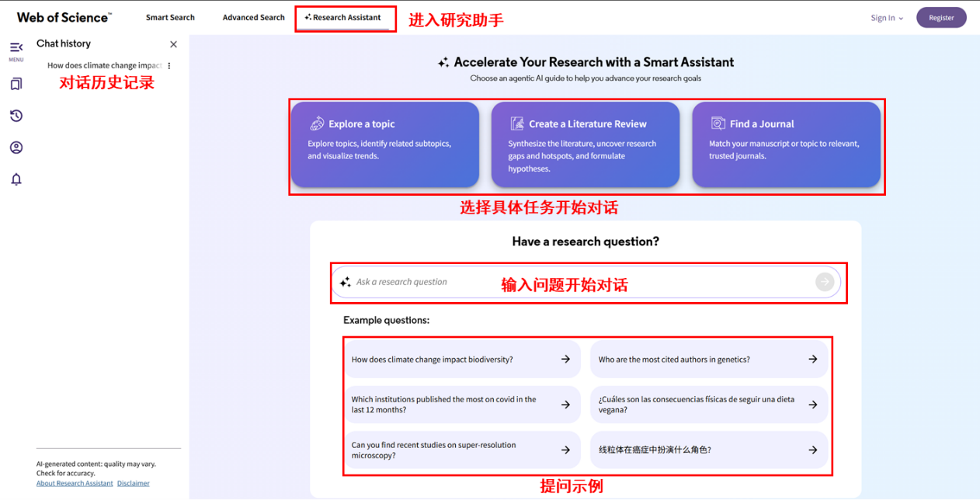The width and height of the screenshot is (980, 504).
Task: Select the Research Assistant tab
Action: (x=342, y=17)
